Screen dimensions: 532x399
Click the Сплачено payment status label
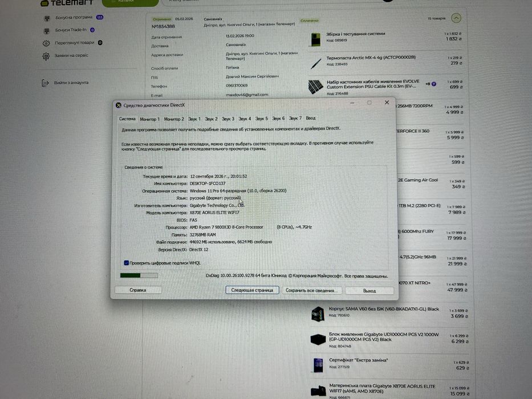tap(310, 21)
